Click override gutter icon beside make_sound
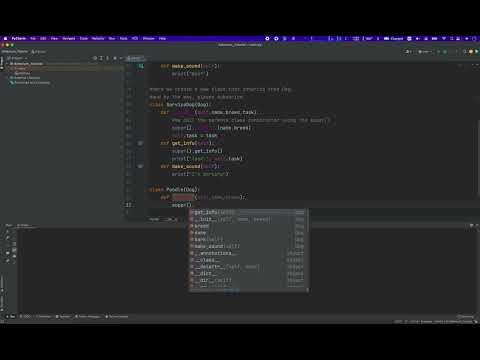This screenshot has height=360, width=480. (141, 166)
